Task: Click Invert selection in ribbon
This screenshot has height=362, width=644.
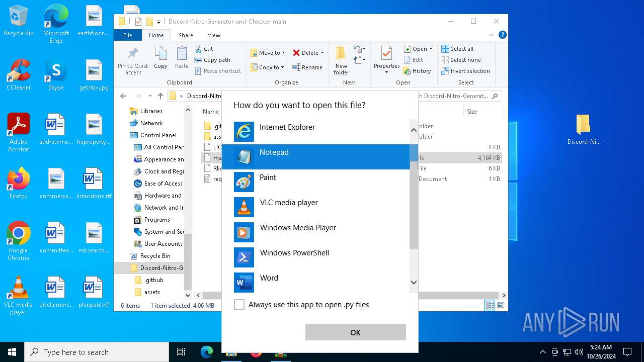Action: pyautogui.click(x=465, y=71)
